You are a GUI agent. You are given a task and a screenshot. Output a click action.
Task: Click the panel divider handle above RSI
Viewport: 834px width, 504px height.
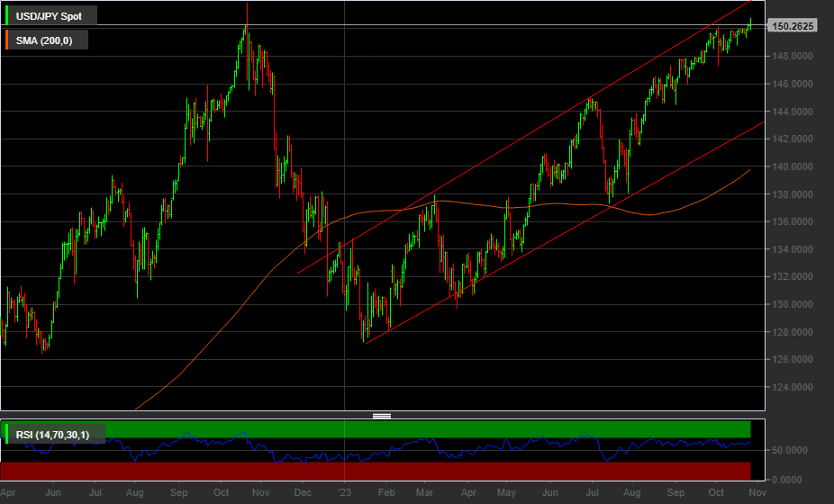point(382,416)
